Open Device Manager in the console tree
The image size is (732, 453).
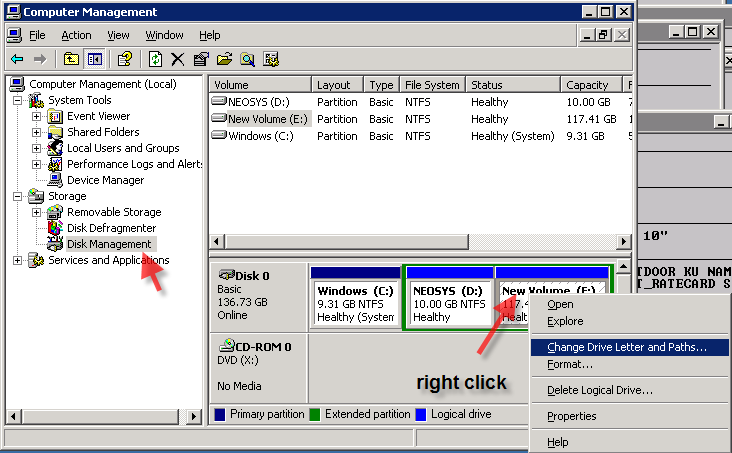pyautogui.click(x=105, y=180)
